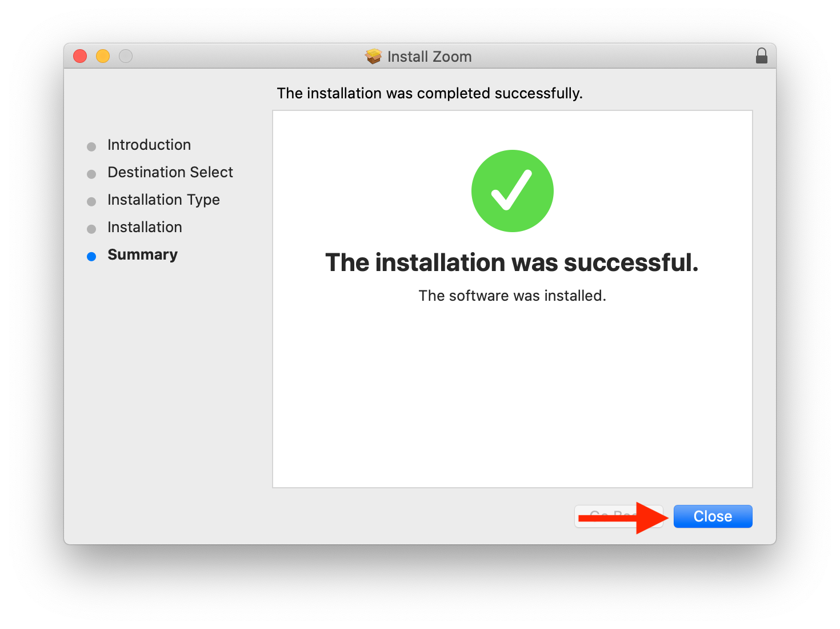Click the green success checkmark icon
The width and height of the screenshot is (840, 629).
[x=513, y=191]
